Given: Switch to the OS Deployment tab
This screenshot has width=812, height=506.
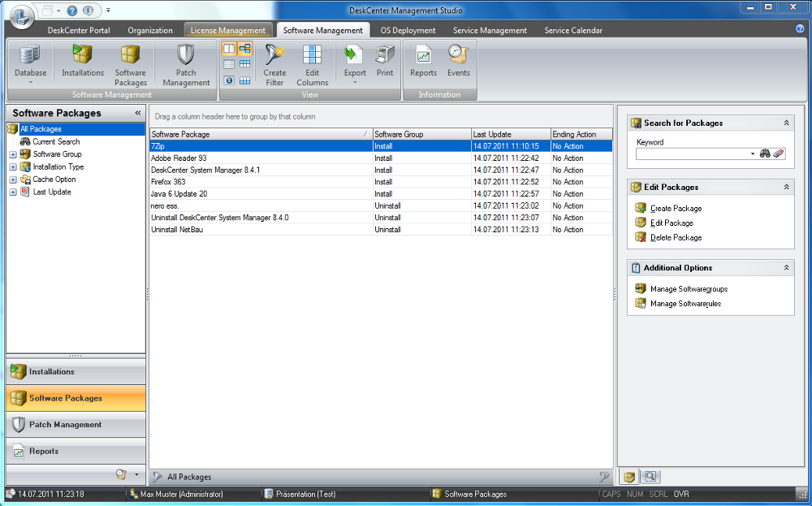Looking at the screenshot, I should tap(408, 30).
